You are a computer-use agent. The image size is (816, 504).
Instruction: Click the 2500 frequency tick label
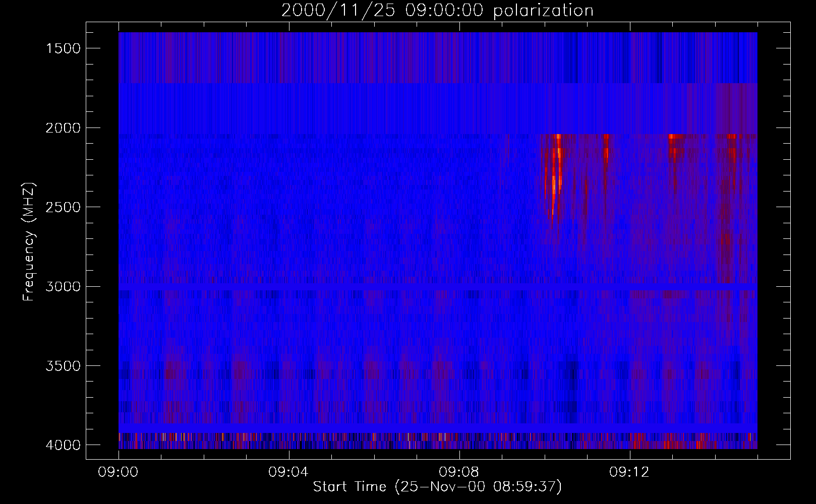coord(63,207)
